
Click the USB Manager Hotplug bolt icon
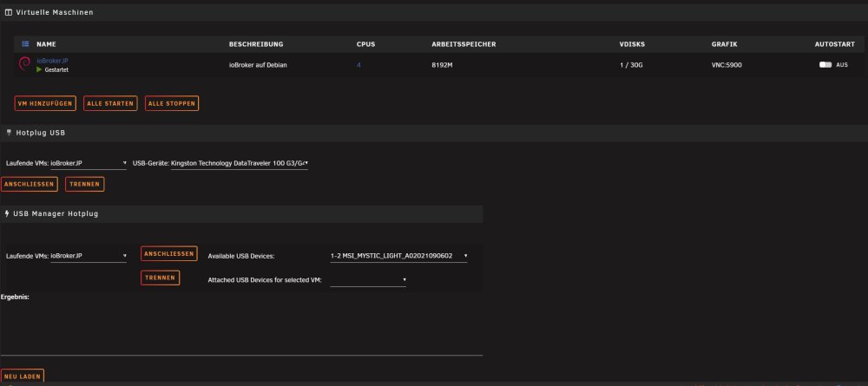(x=7, y=213)
